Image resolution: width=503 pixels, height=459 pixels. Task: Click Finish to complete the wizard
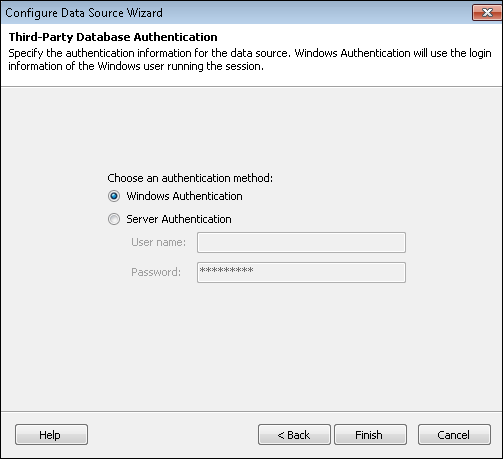pyautogui.click(x=370, y=434)
